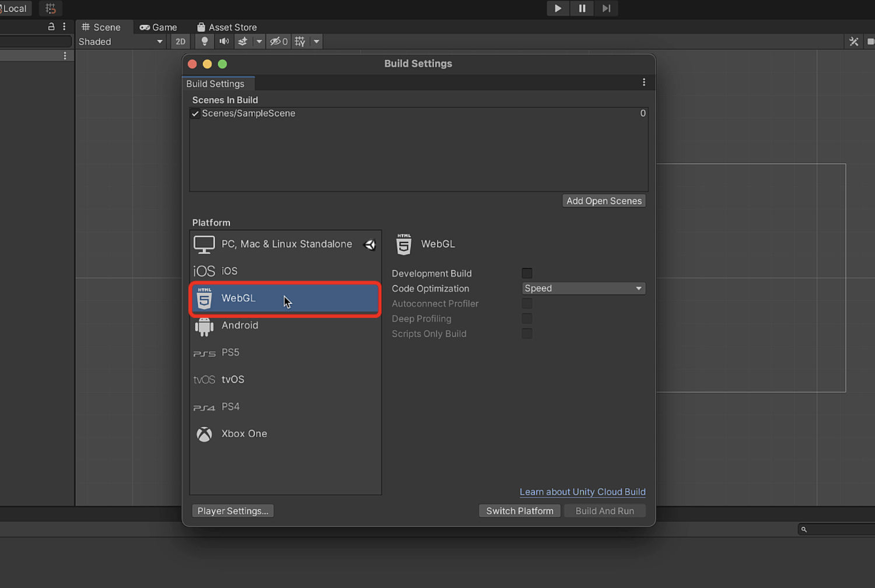Image resolution: width=875 pixels, height=588 pixels.
Task: Uncheck Scenes/SampleScene checkbox
Action: coord(195,114)
